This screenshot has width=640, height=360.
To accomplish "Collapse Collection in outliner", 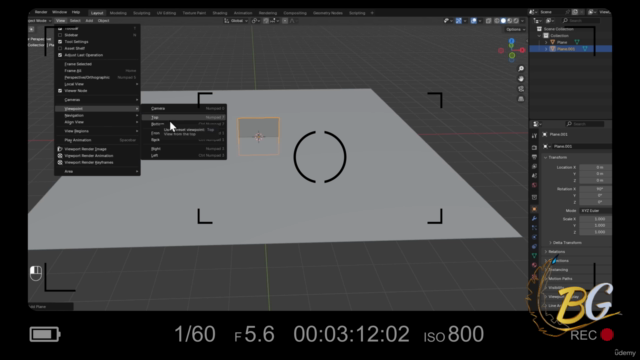I will click(539, 36).
